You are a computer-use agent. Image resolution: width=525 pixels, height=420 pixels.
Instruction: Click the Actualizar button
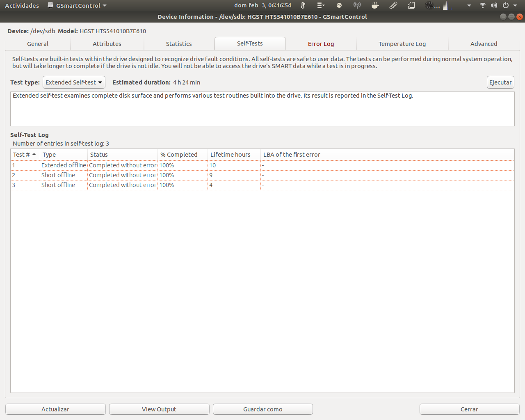pos(55,409)
